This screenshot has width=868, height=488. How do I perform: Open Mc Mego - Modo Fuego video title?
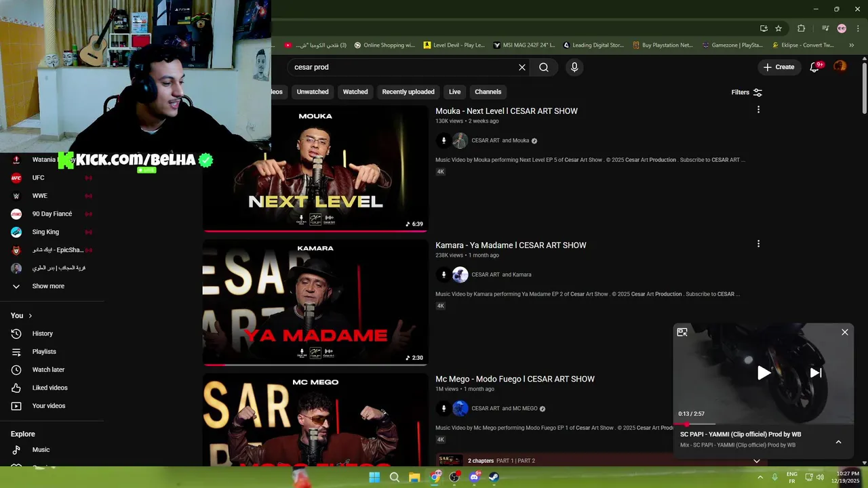(515, 379)
